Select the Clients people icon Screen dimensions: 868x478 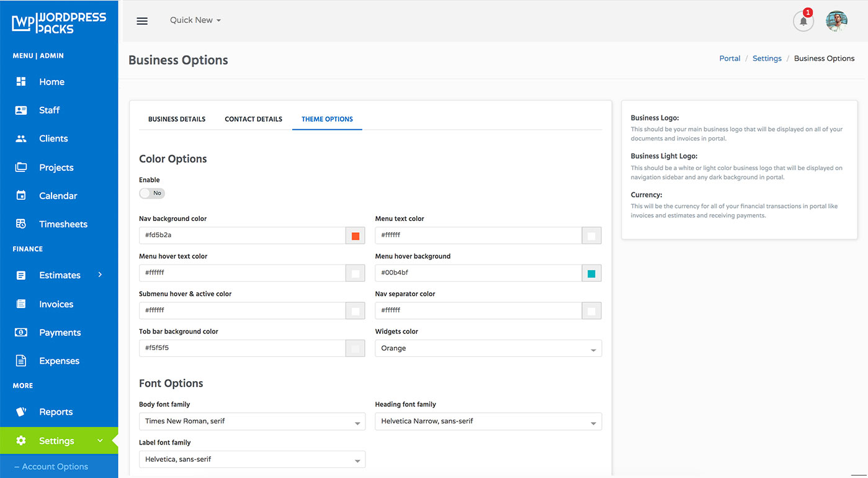click(x=21, y=139)
